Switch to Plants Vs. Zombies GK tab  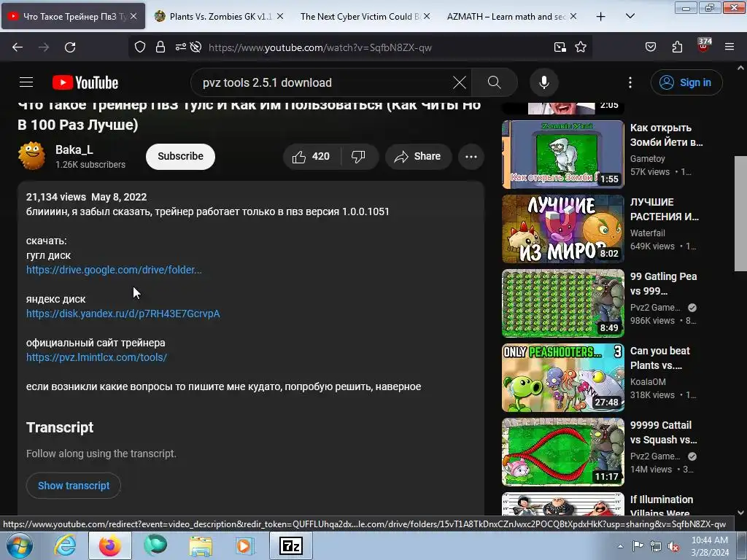[217, 16]
